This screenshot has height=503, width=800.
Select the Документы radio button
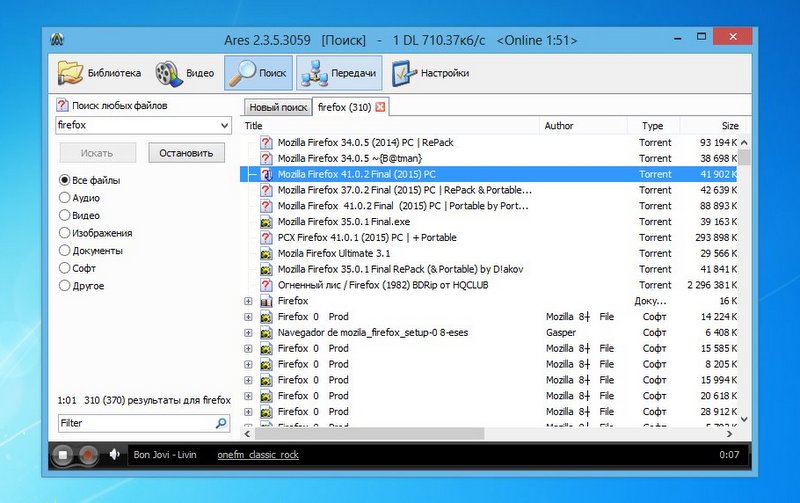tap(64, 250)
